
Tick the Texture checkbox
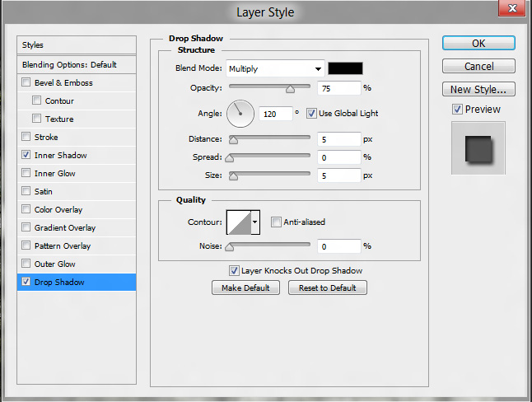pos(36,118)
